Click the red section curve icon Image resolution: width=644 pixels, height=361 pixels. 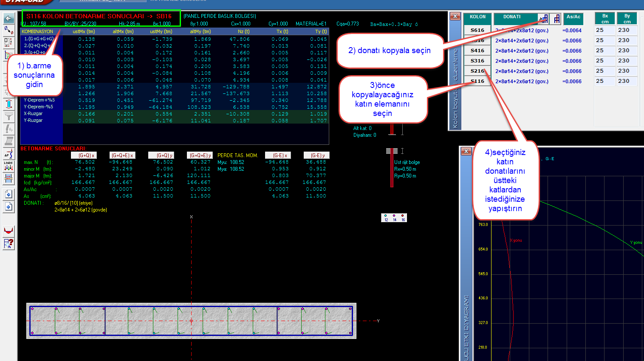coord(8,231)
